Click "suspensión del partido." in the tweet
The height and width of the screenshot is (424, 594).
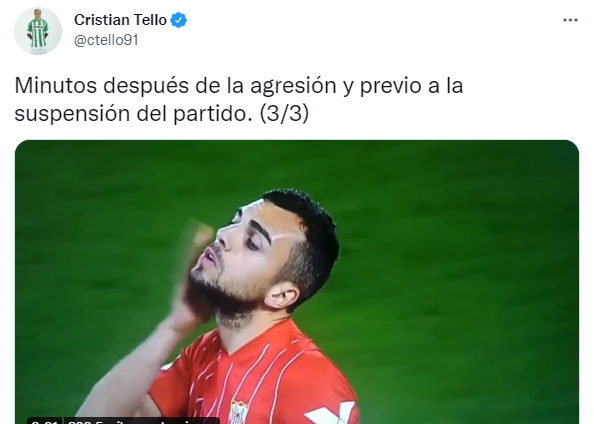133,114
